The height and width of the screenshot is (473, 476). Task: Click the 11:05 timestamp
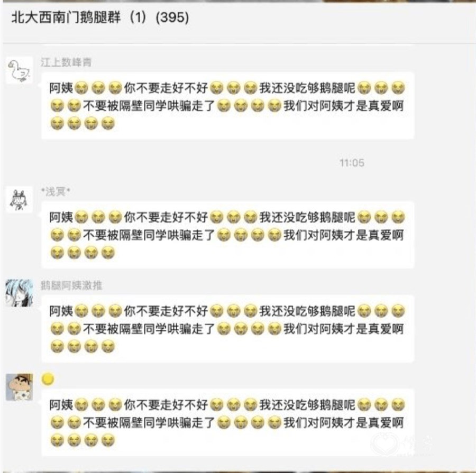coord(352,163)
